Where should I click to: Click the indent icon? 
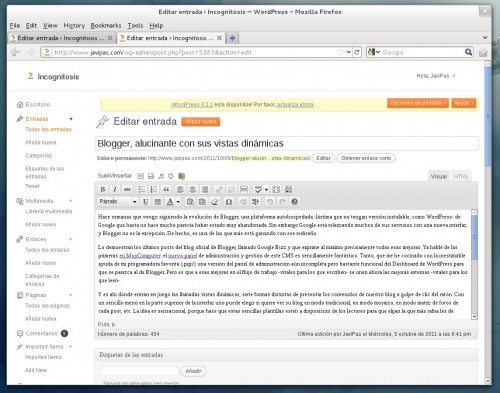pyautogui.click(x=256, y=201)
